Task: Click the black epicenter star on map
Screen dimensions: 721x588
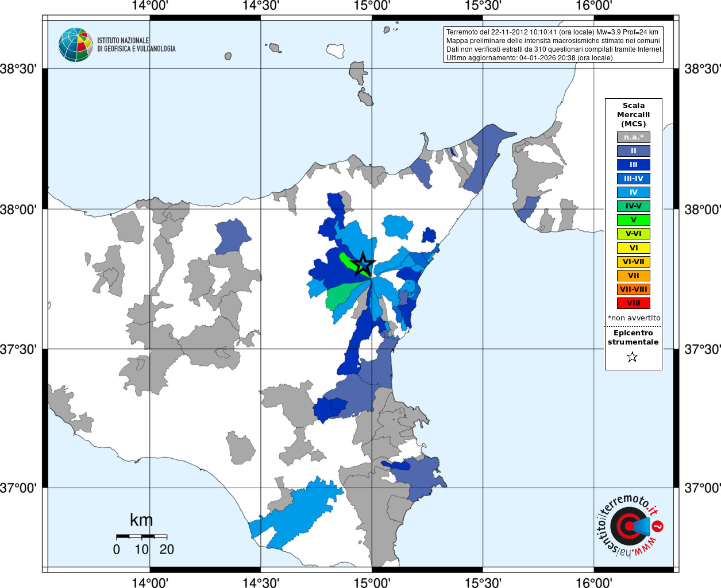Action: point(363,264)
